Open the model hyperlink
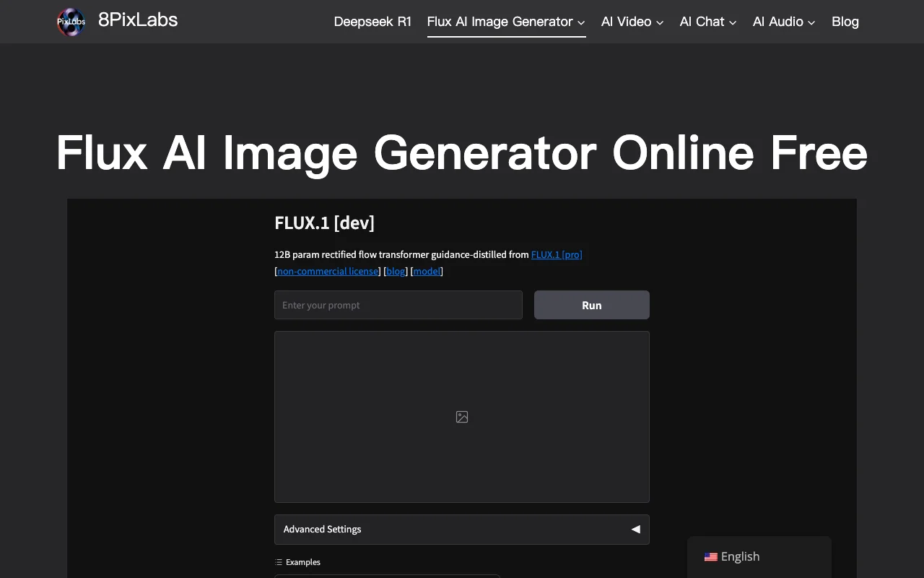The width and height of the screenshot is (924, 578). pos(427,271)
